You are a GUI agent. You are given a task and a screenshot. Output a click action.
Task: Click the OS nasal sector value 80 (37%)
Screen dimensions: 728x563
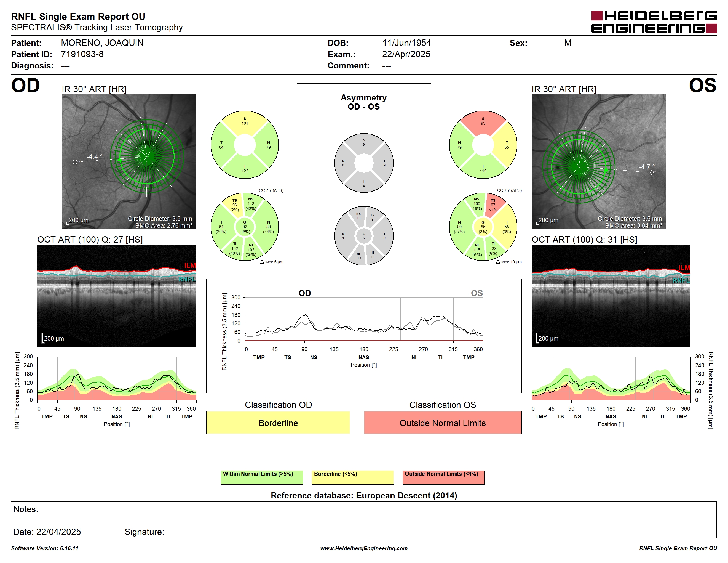pyautogui.click(x=459, y=227)
